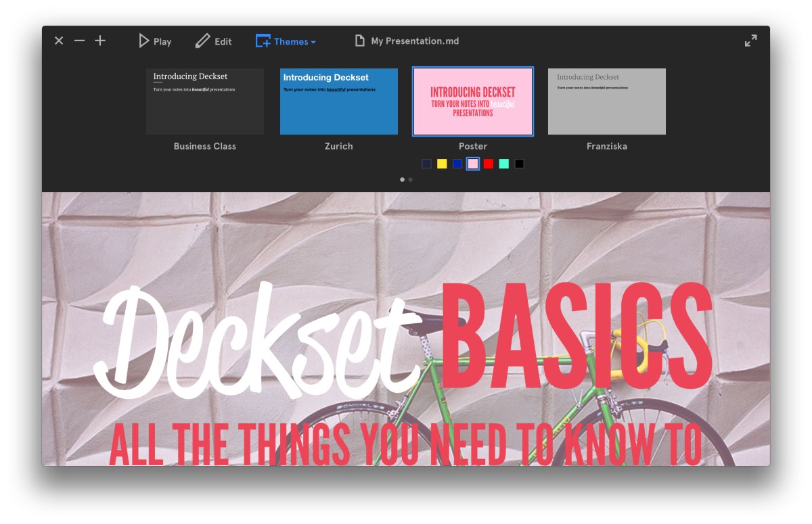This screenshot has height=524, width=812.
Task: Zoom in with the plus icon
Action: 100,41
